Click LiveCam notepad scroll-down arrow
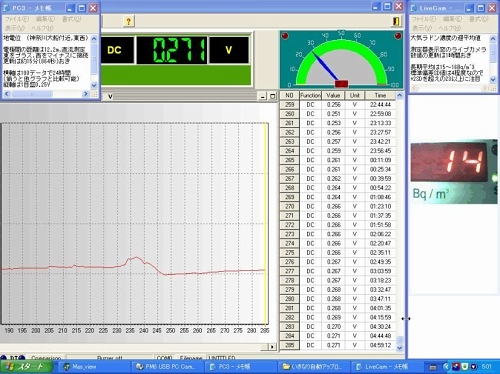 pyautogui.click(x=493, y=79)
